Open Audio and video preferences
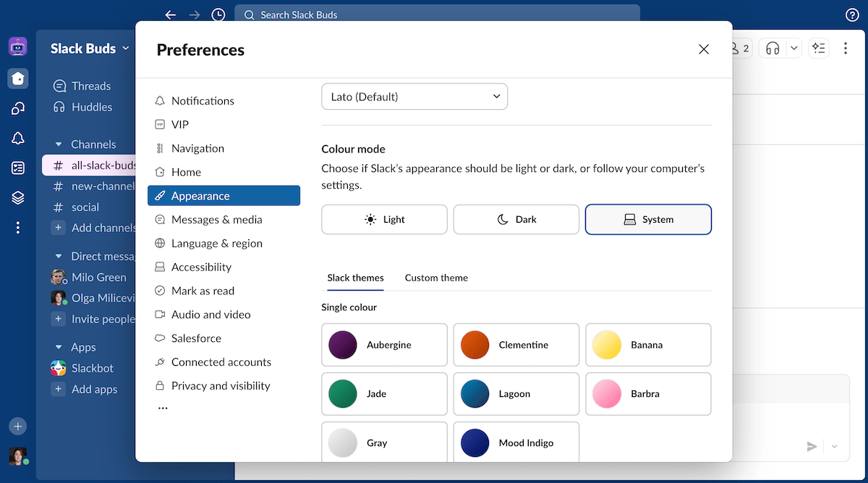Screen dimensions: 868x483 coord(224,315)
